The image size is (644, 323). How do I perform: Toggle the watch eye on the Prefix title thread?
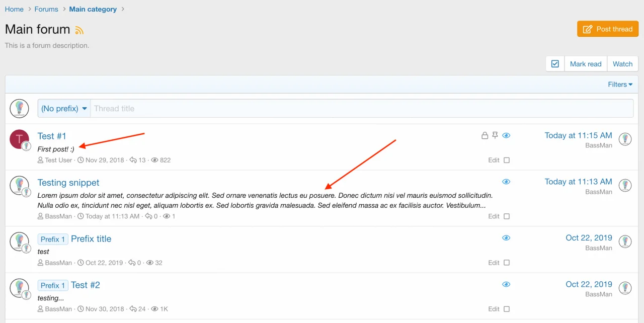(506, 237)
